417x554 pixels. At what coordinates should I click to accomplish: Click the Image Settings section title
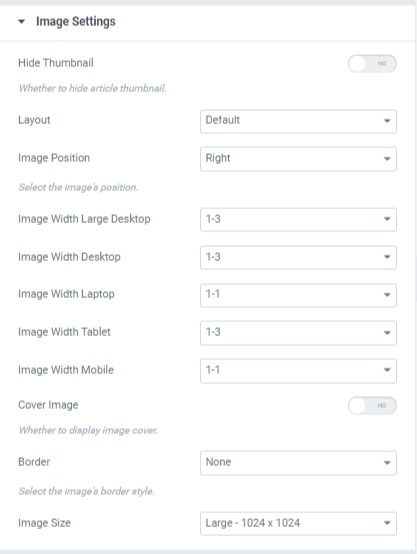pyautogui.click(x=76, y=22)
